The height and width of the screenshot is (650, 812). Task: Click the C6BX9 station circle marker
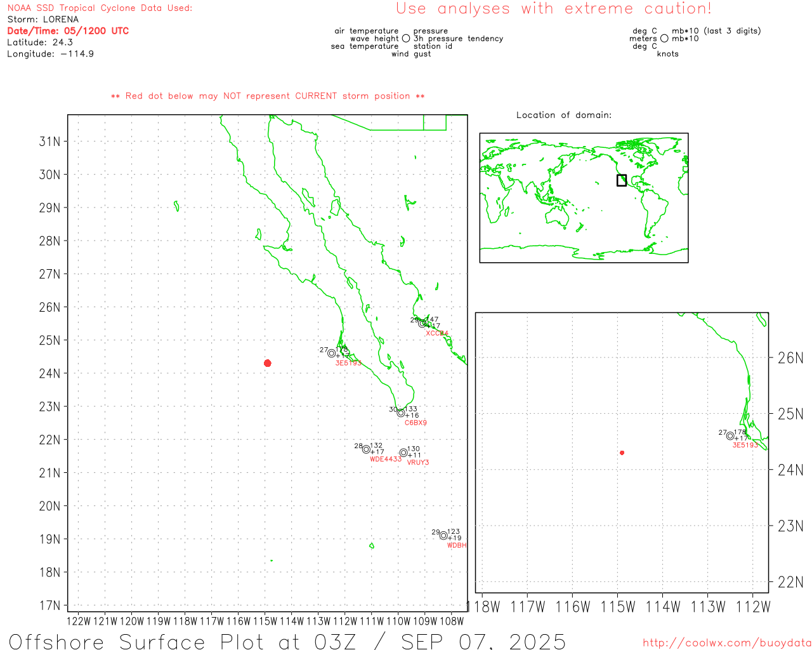click(401, 413)
